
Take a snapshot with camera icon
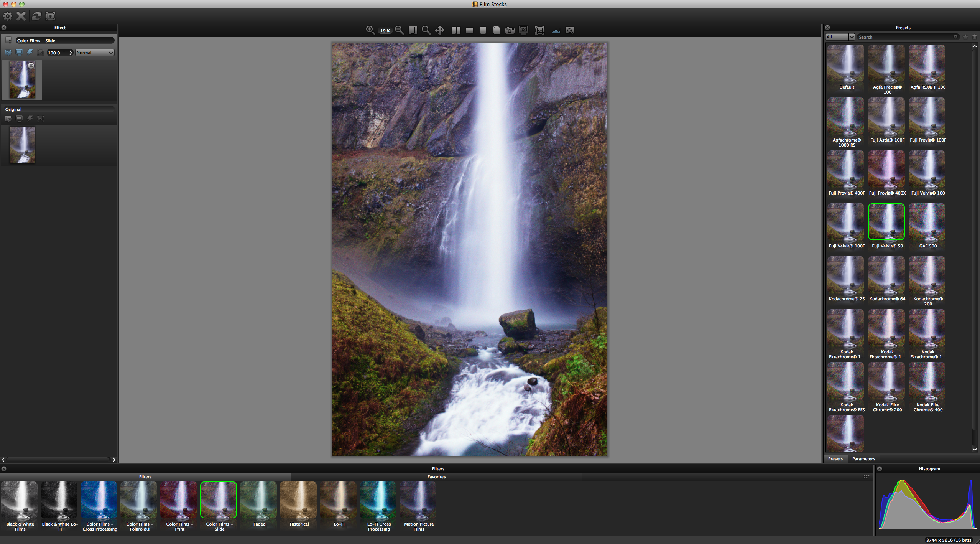point(510,30)
